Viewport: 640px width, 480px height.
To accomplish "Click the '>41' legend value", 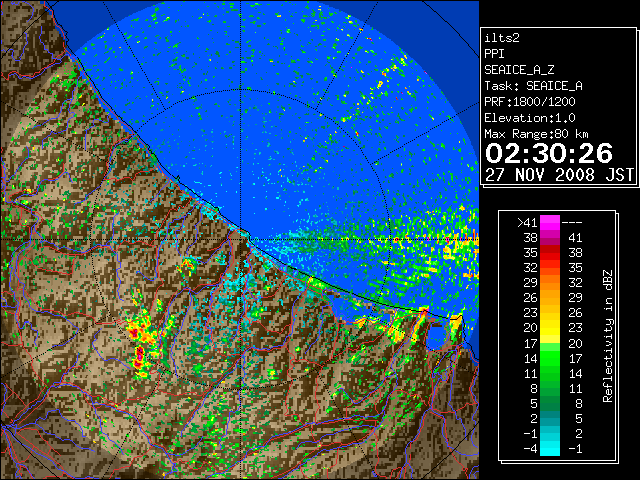I will (527, 223).
